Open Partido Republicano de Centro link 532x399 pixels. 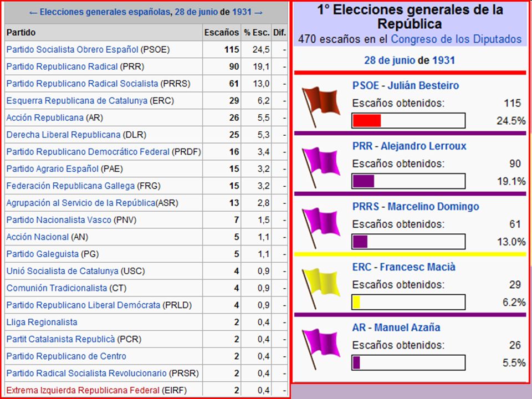pos(66,356)
